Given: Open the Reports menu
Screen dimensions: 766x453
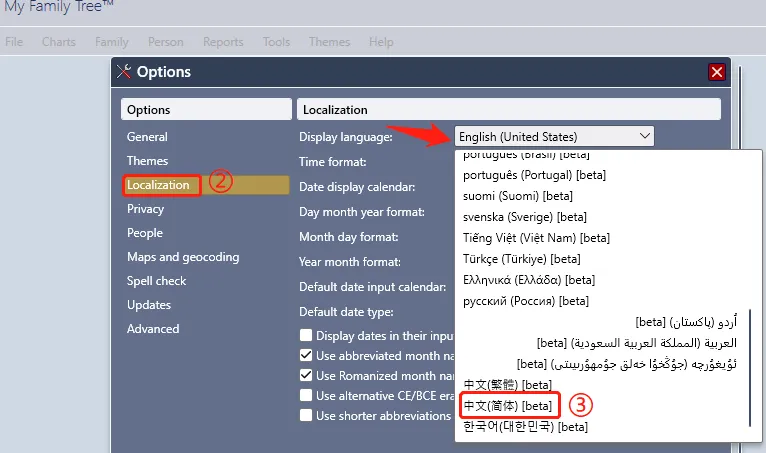Looking at the screenshot, I should (x=223, y=42).
